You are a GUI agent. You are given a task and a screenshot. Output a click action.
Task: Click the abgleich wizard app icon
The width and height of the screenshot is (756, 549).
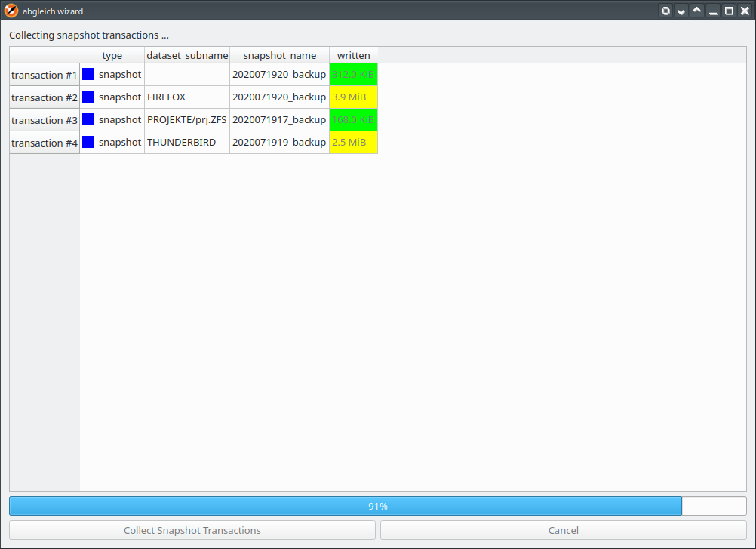point(11,11)
